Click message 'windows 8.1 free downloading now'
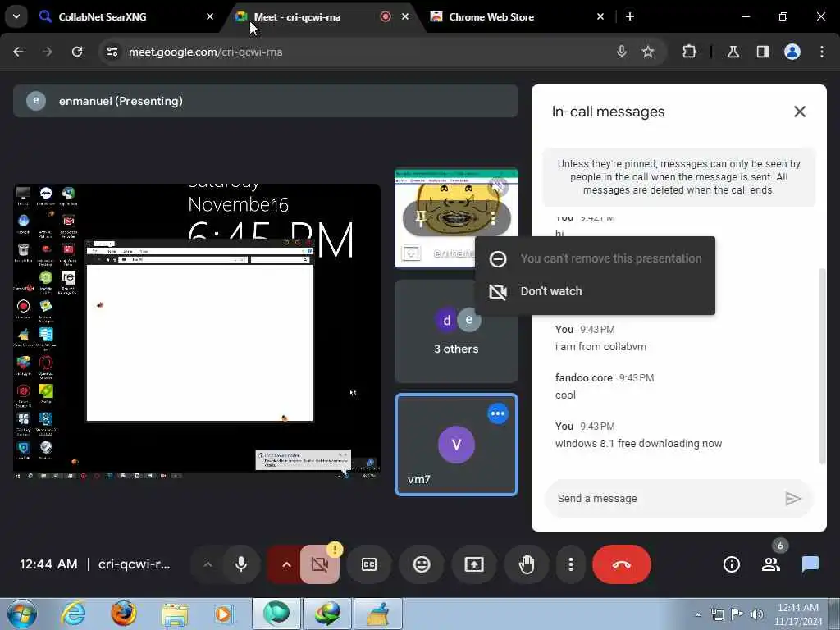Viewport: 840px width, 630px height. pyautogui.click(x=638, y=444)
